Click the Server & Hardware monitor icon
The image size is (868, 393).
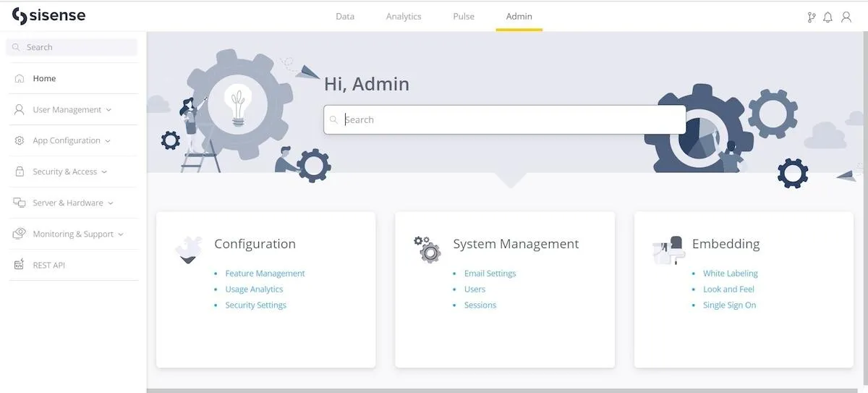click(20, 203)
